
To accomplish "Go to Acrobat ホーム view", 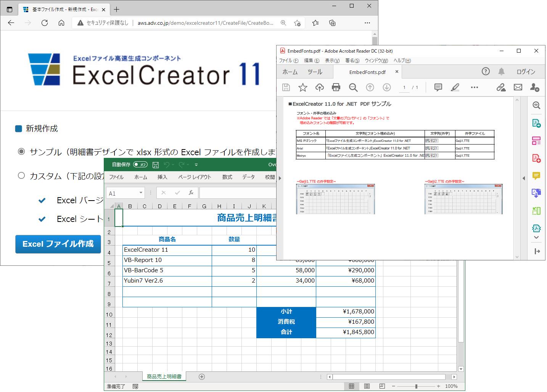I will coord(290,72).
